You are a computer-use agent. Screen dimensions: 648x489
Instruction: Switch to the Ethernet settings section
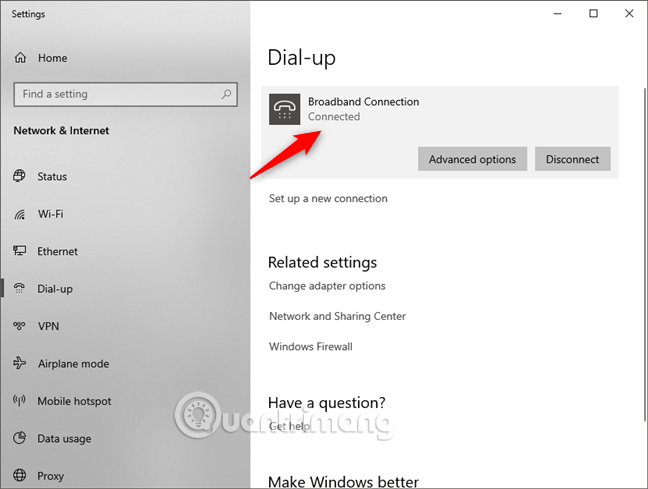tap(57, 252)
